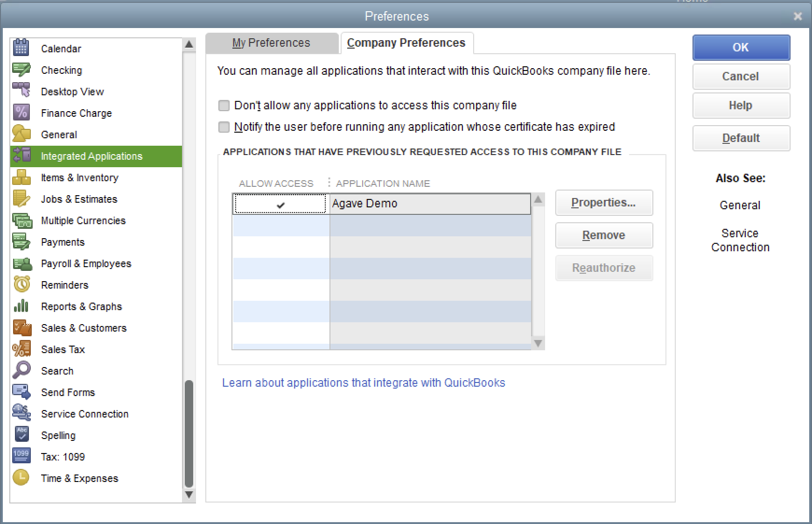Toggle Allow Access checkmark for Agave Demo
Screen dimensions: 812x524
280,204
